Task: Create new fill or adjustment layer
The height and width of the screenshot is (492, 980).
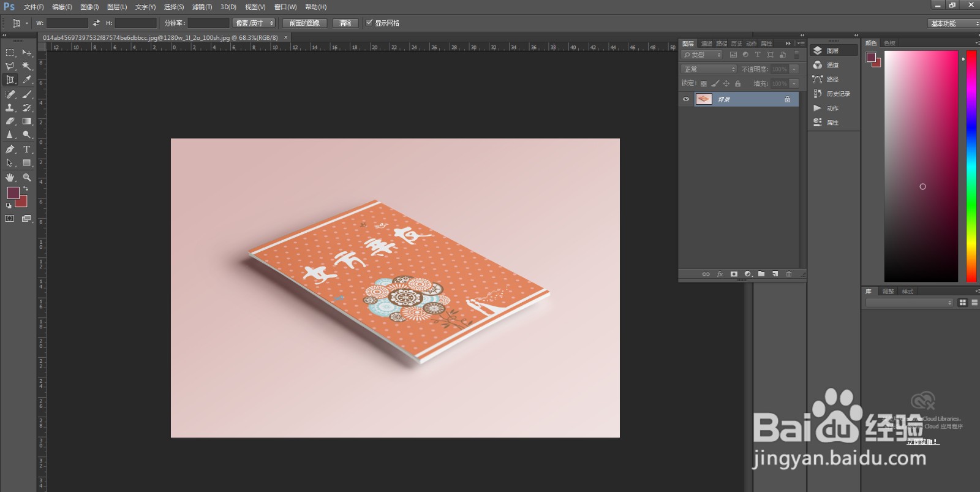Action: (x=748, y=274)
